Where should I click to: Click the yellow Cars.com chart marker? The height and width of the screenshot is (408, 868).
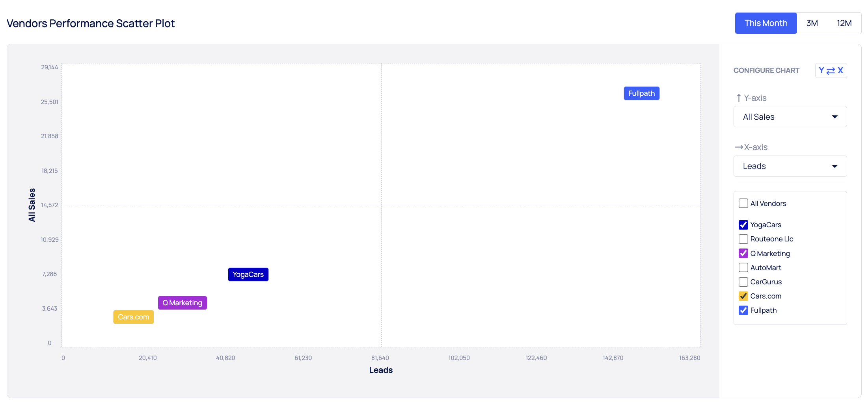[x=133, y=317]
